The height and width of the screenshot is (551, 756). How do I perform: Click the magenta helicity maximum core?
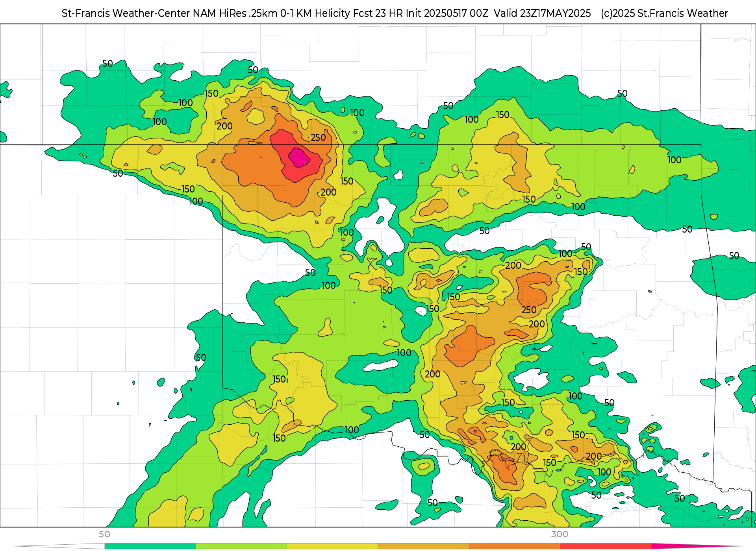click(299, 158)
